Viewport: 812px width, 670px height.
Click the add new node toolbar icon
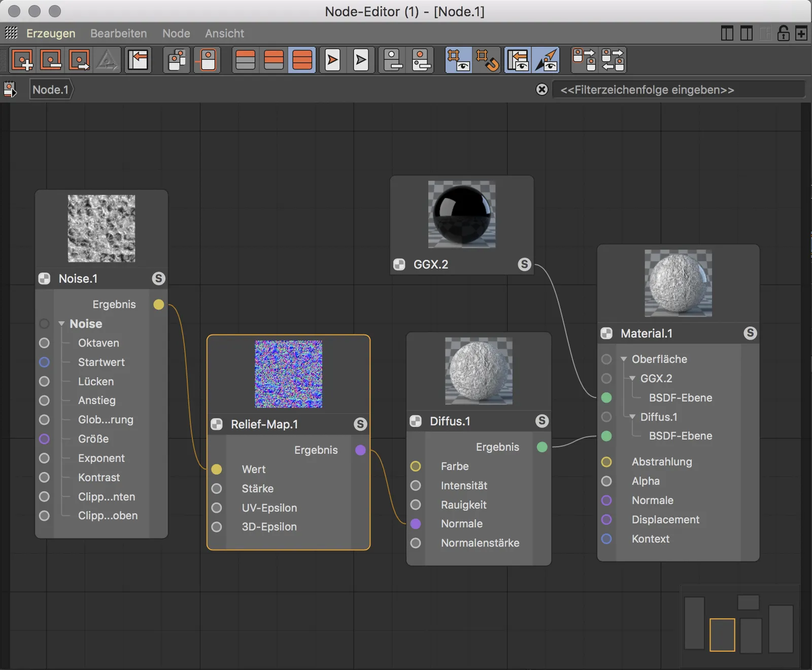[22, 60]
